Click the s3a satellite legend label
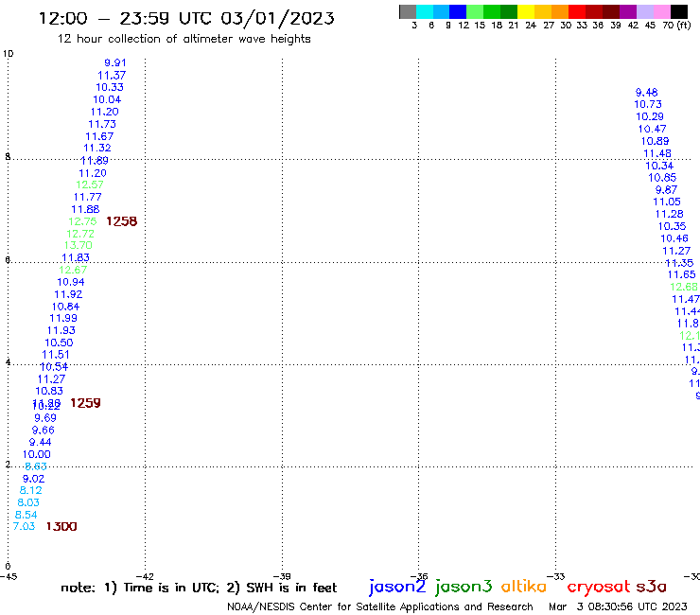Screen dimensions: 700x615 [652, 587]
